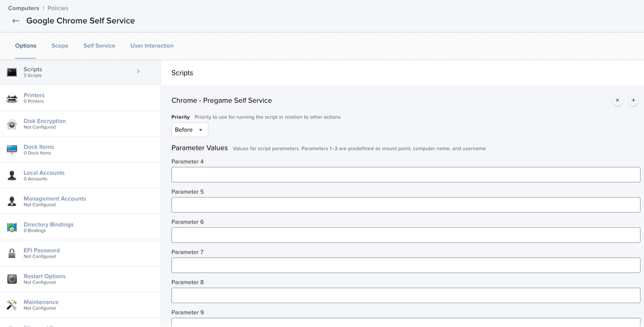Switch to the Scope tab
Image resolution: width=644 pixels, height=327 pixels.
pyautogui.click(x=60, y=46)
